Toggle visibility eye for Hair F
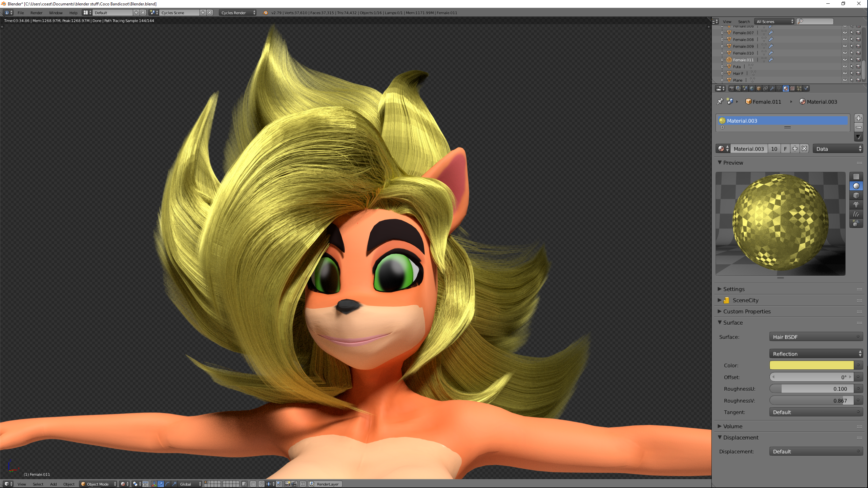Viewport: 868px width, 488px height. 845,73
